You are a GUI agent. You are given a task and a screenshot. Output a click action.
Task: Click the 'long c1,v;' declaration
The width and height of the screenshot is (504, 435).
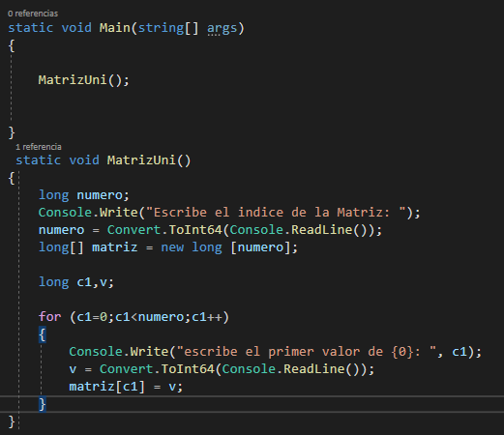tap(76, 282)
